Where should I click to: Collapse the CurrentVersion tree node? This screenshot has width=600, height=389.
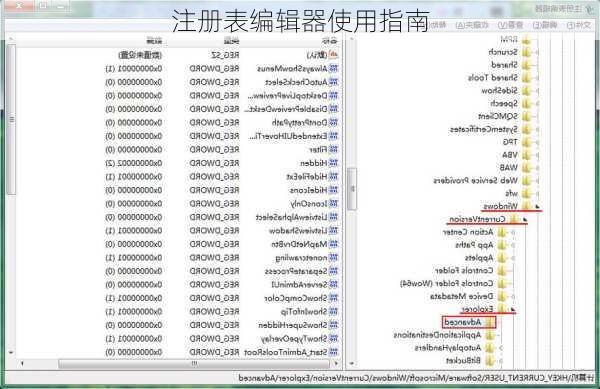pos(525,220)
